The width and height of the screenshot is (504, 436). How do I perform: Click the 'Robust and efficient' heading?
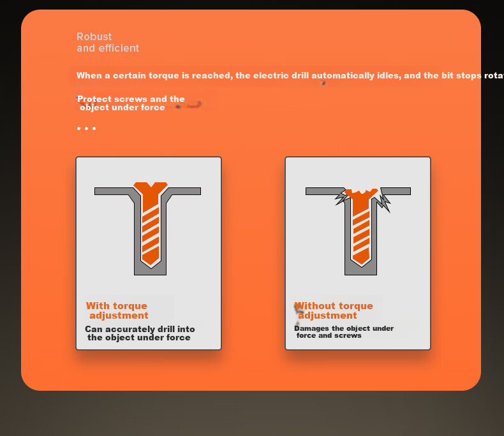click(108, 42)
